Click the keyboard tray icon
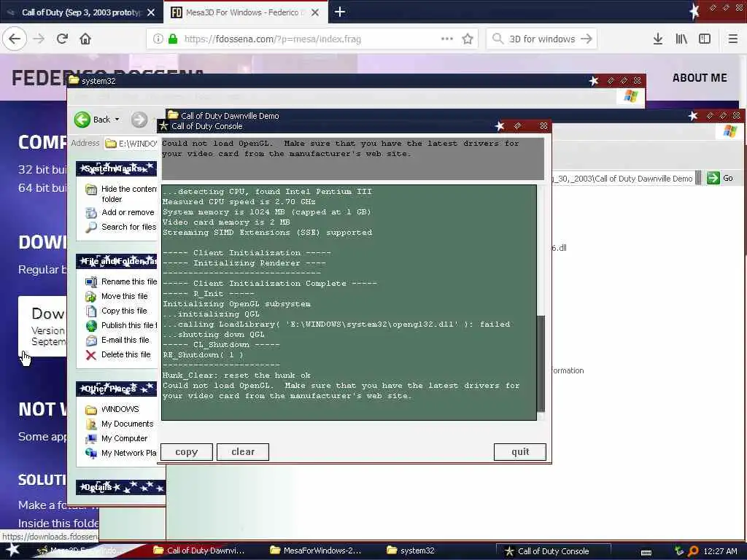Image resolution: width=747 pixels, height=560 pixels. tap(646, 551)
